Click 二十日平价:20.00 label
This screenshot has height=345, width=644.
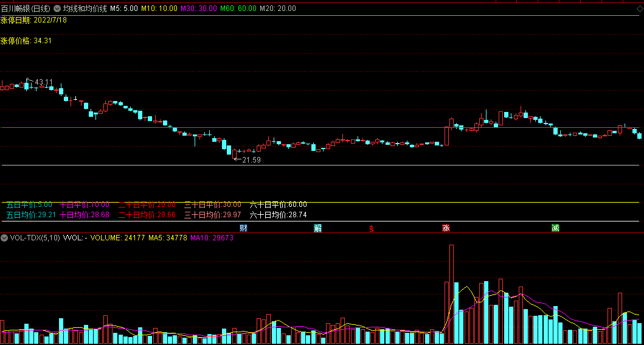(x=147, y=204)
